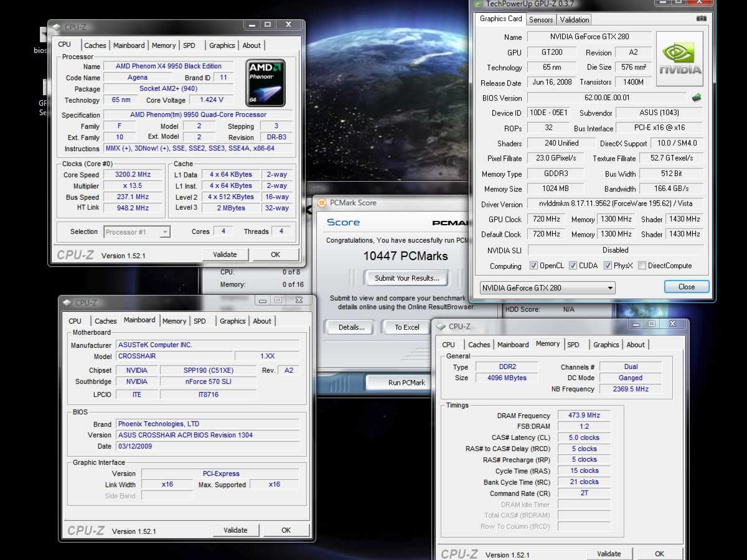This screenshot has width=747, height=560.
Task: Select the CPU tab in the CPU-Z Mainboard window
Action: pos(75,321)
